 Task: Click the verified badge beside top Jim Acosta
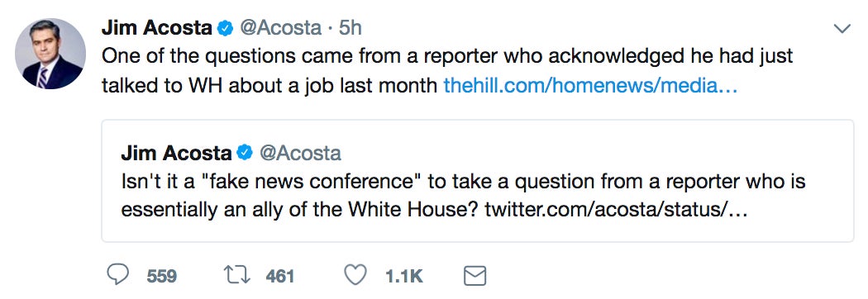tap(224, 28)
